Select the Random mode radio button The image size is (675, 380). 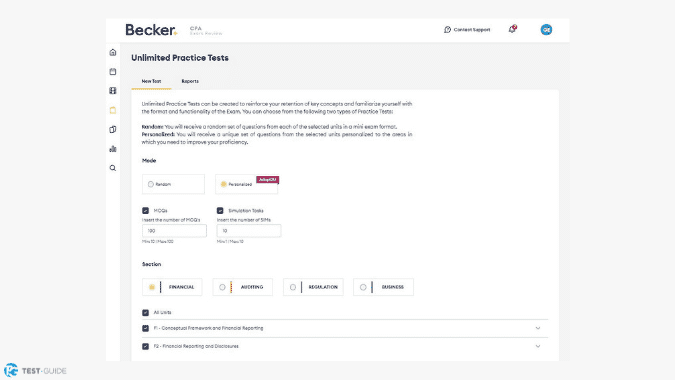(151, 184)
